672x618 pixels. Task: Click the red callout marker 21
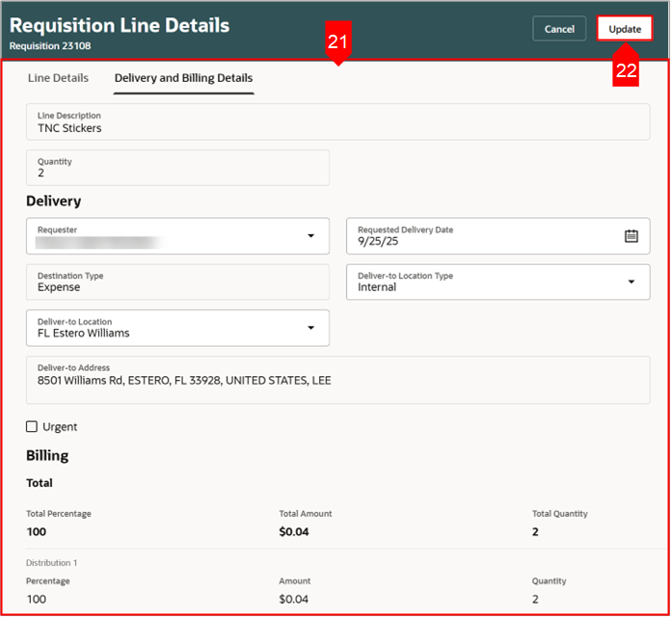pos(337,44)
